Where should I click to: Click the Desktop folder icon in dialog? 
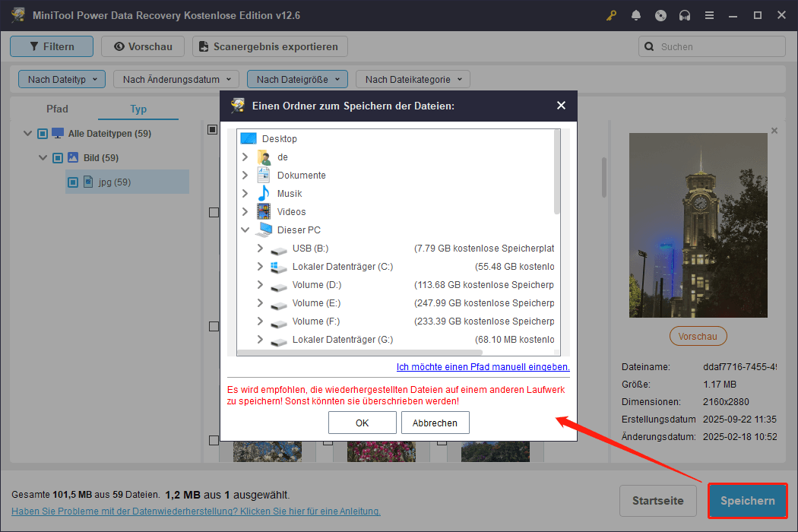[249, 138]
